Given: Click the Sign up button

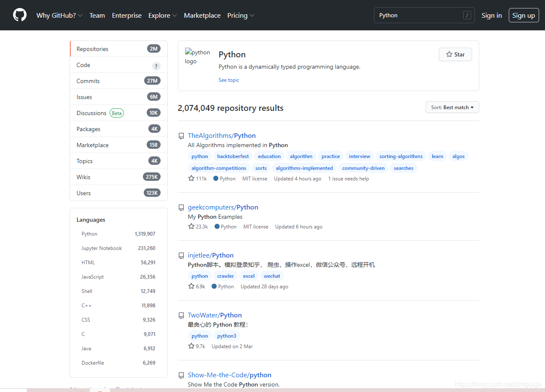Looking at the screenshot, I should [x=524, y=15].
